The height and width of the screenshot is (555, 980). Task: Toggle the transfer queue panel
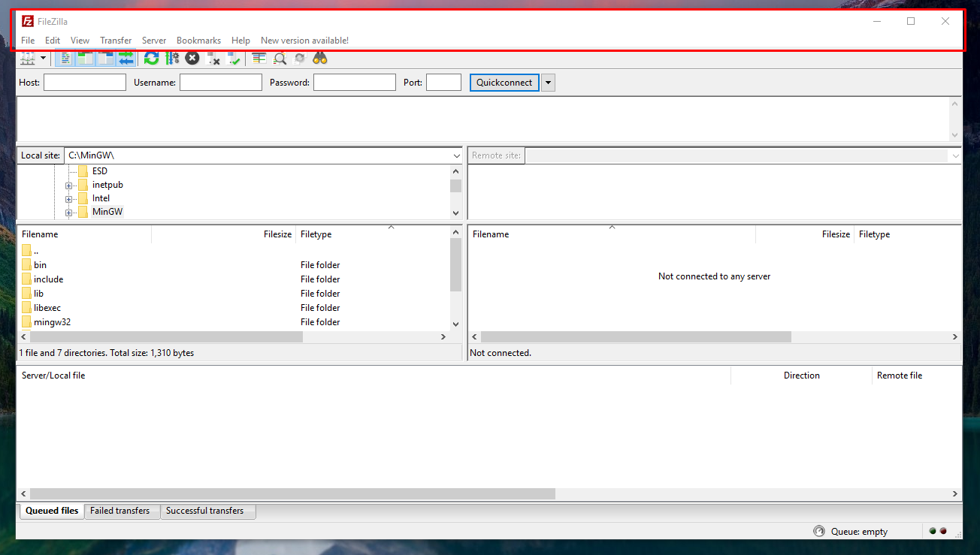coord(126,58)
